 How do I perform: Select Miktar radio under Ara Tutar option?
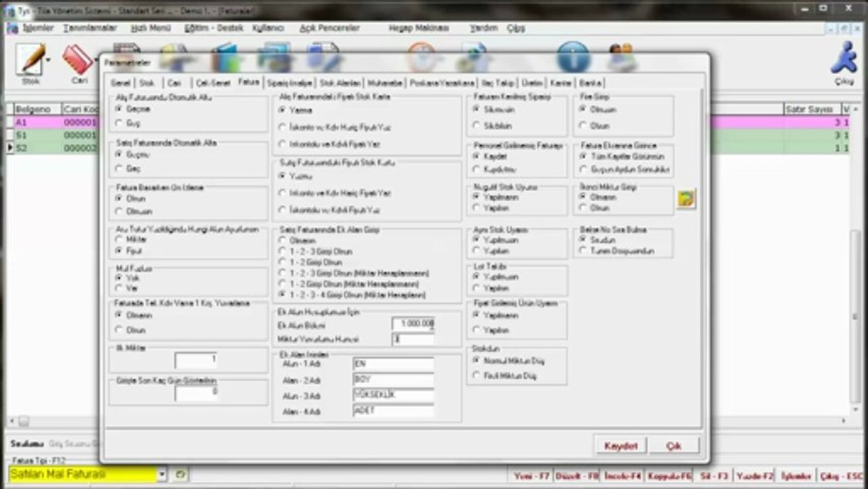pyautogui.click(x=119, y=239)
